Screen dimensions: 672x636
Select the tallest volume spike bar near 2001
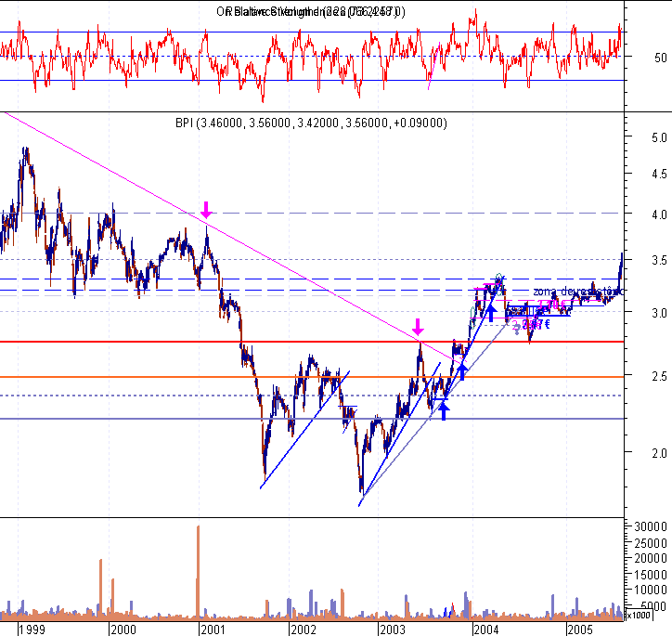198,571
